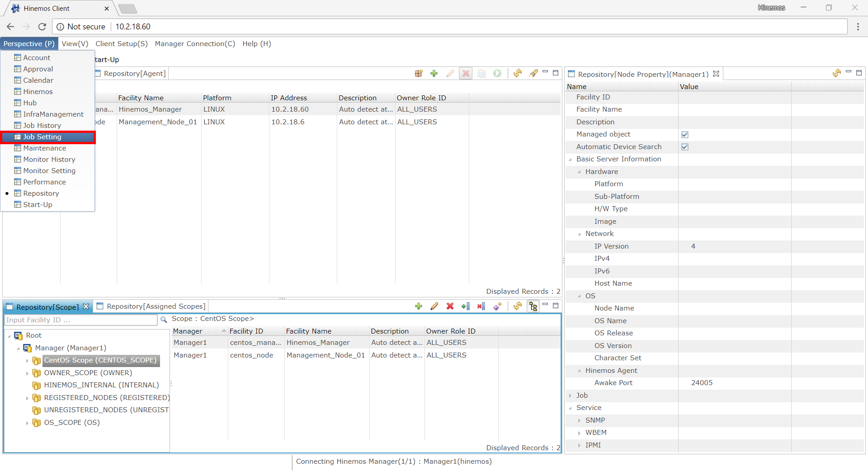The width and height of the screenshot is (868, 471).
Task: Select Job Setting from Perspective menu
Action: pyautogui.click(x=48, y=137)
